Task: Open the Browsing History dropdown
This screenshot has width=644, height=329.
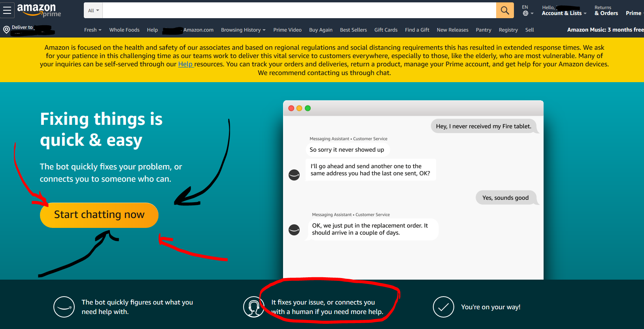Action: tap(243, 30)
